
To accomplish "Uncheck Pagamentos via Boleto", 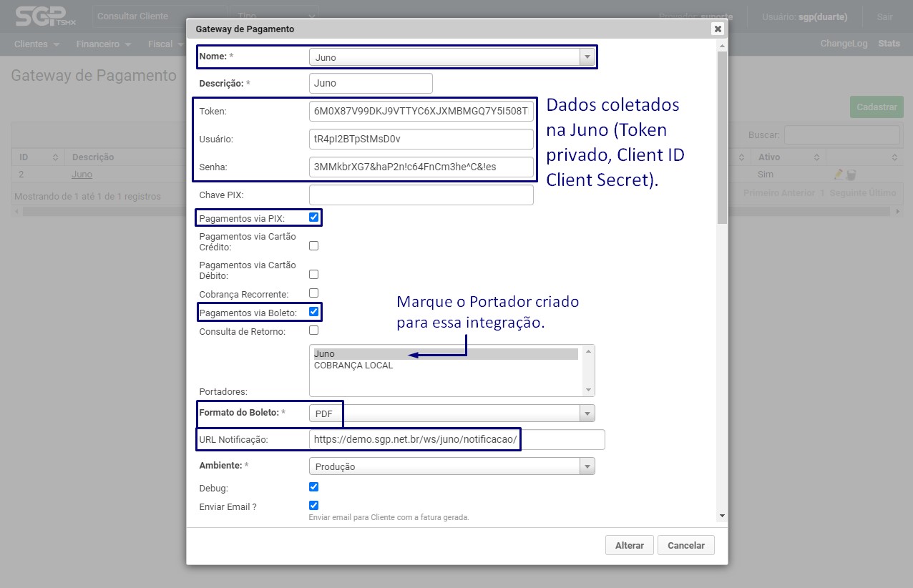I will tap(313, 312).
